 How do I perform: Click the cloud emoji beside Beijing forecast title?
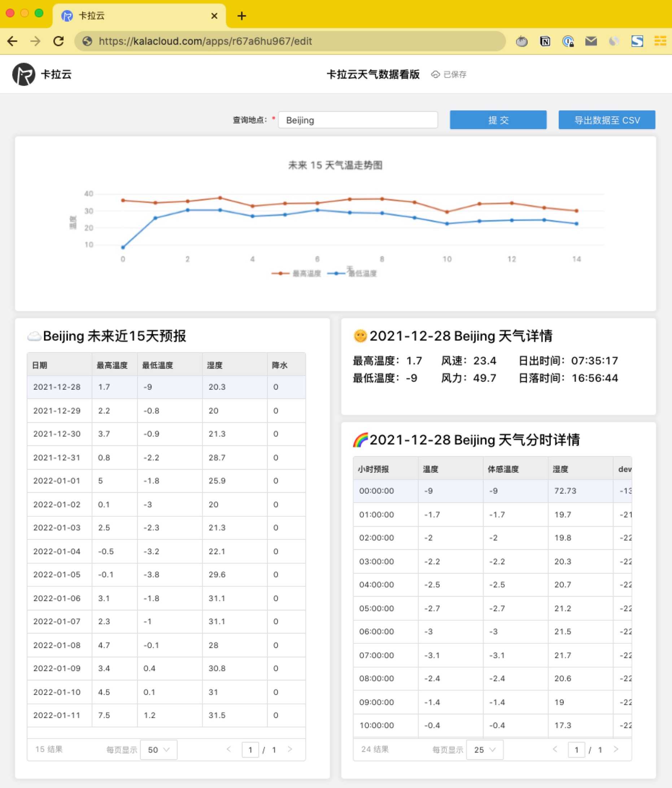coord(34,336)
